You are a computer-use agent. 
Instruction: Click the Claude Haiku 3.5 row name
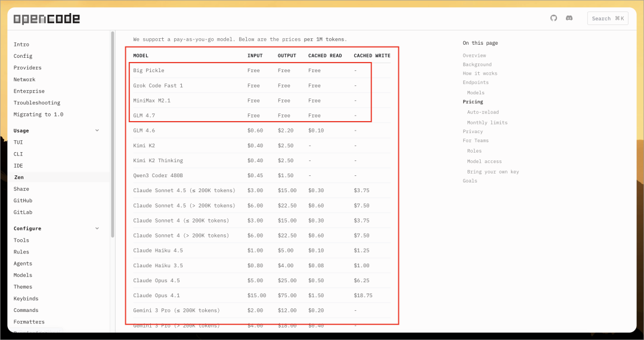[x=158, y=265]
